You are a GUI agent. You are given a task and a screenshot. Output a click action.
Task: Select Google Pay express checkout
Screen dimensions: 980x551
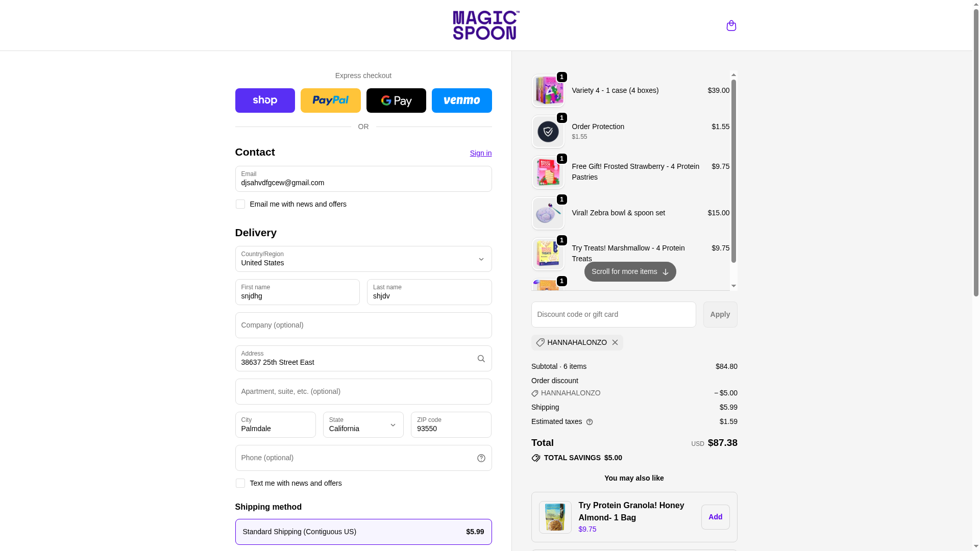[x=396, y=101]
